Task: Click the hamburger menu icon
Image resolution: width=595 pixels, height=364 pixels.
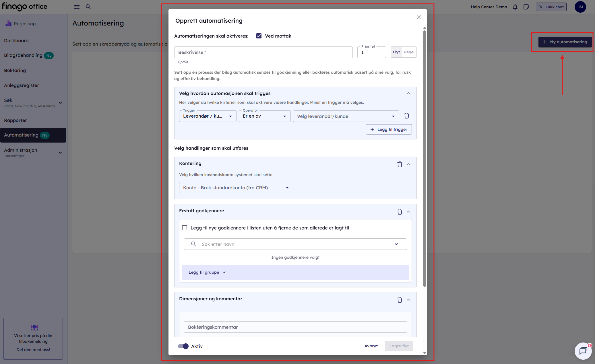Action: coord(77,7)
